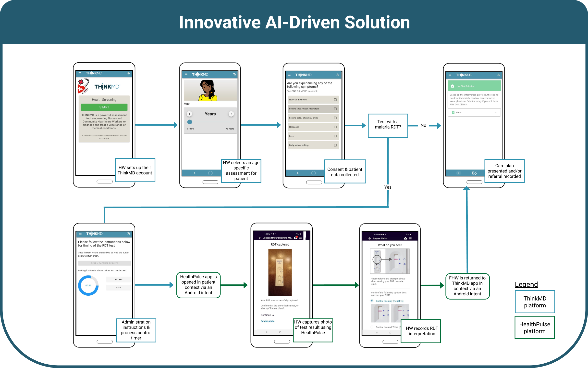
Task: Tap back arrow on No Risk screen
Action: click(459, 173)
